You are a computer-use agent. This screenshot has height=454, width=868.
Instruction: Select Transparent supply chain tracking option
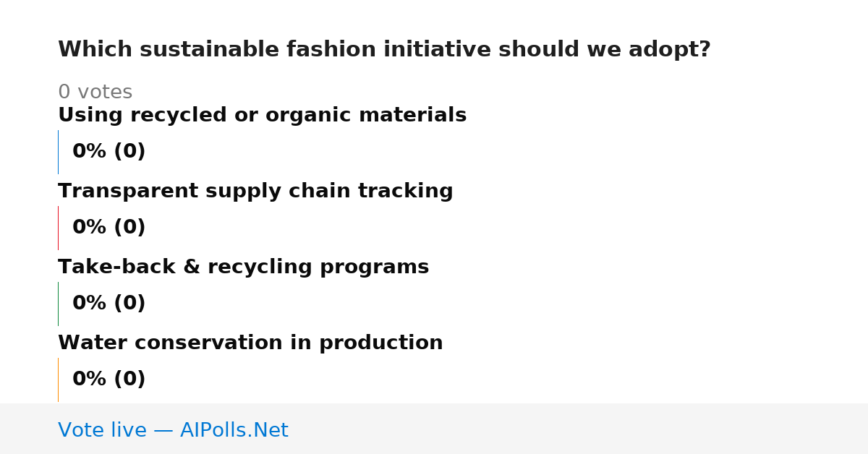pos(255,192)
